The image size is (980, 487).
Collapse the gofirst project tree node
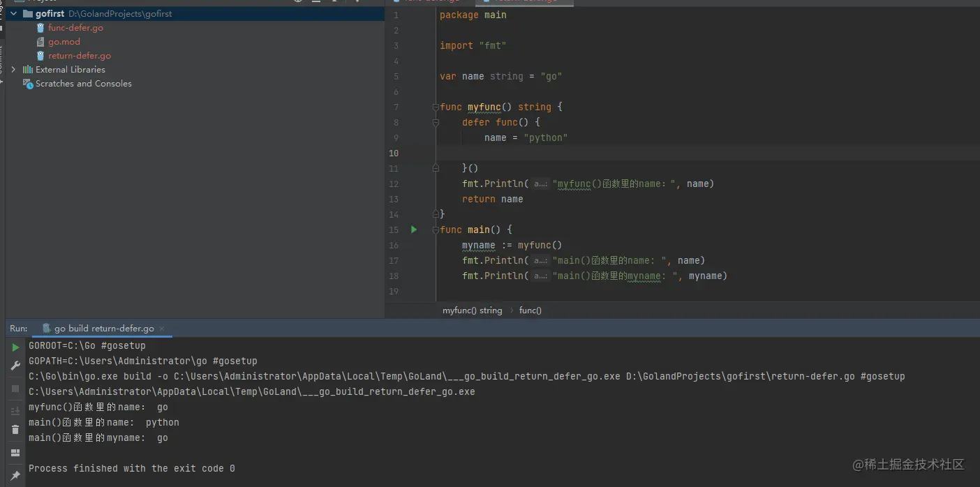[x=13, y=14]
